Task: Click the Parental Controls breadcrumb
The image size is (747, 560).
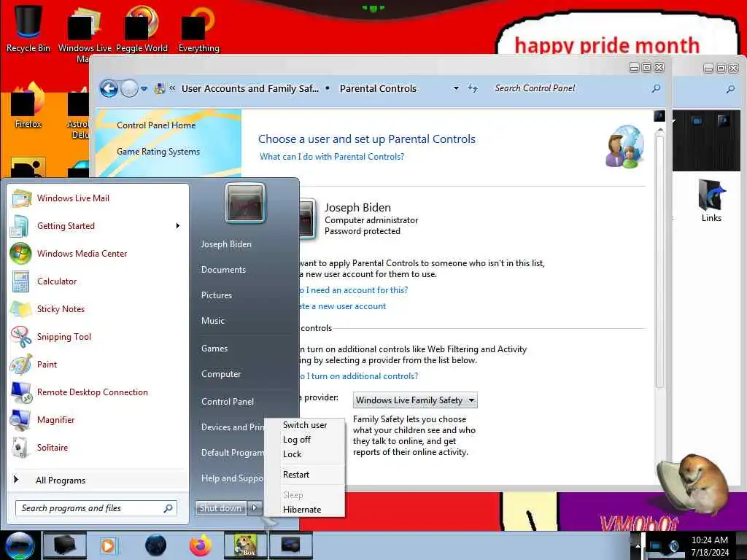Action: (378, 88)
